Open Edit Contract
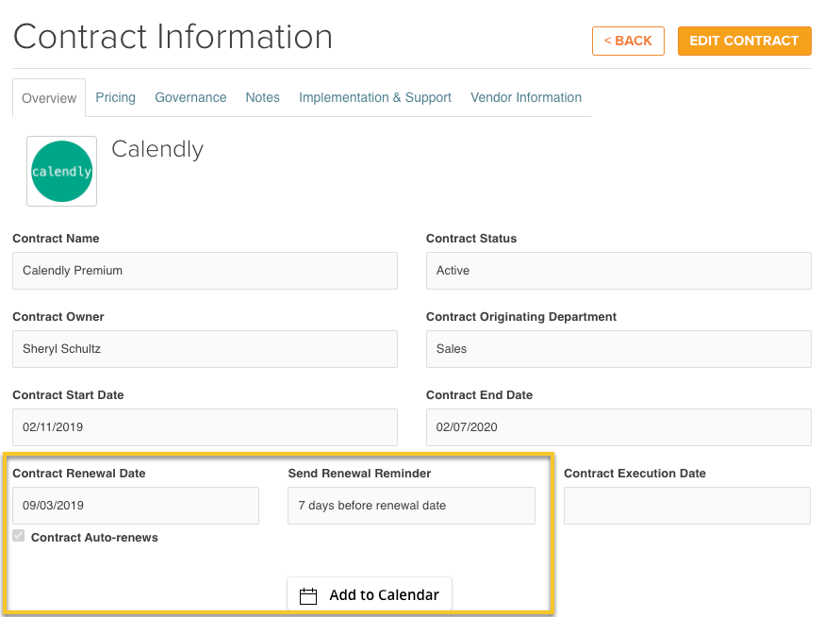Viewport: 840px width, 617px height. pyautogui.click(x=744, y=41)
